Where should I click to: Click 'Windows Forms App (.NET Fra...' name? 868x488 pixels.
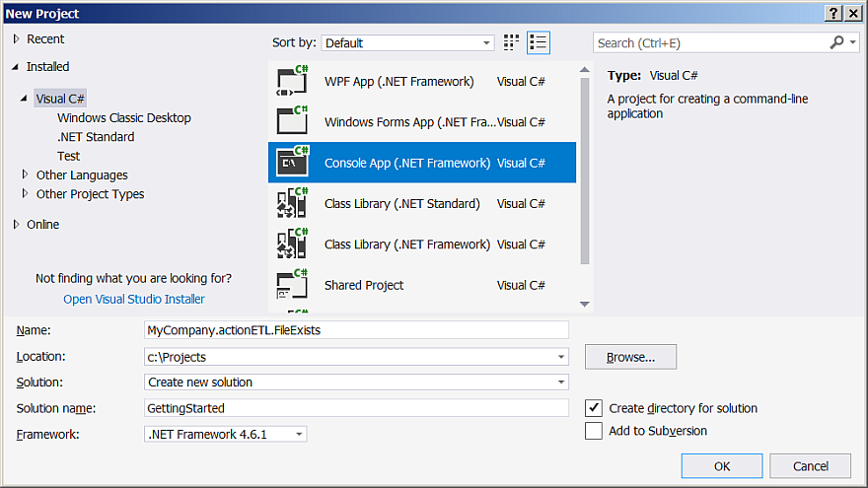[410, 121]
